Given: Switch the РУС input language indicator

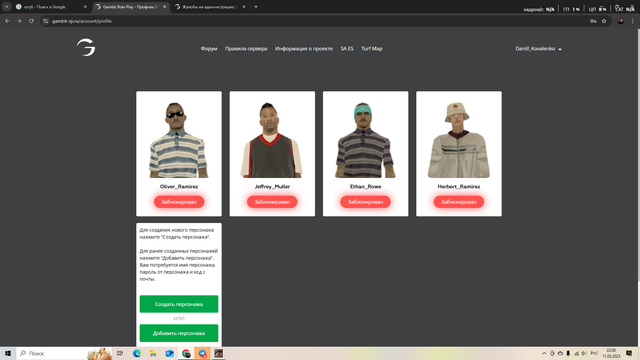Looking at the screenshot, I should [594, 353].
